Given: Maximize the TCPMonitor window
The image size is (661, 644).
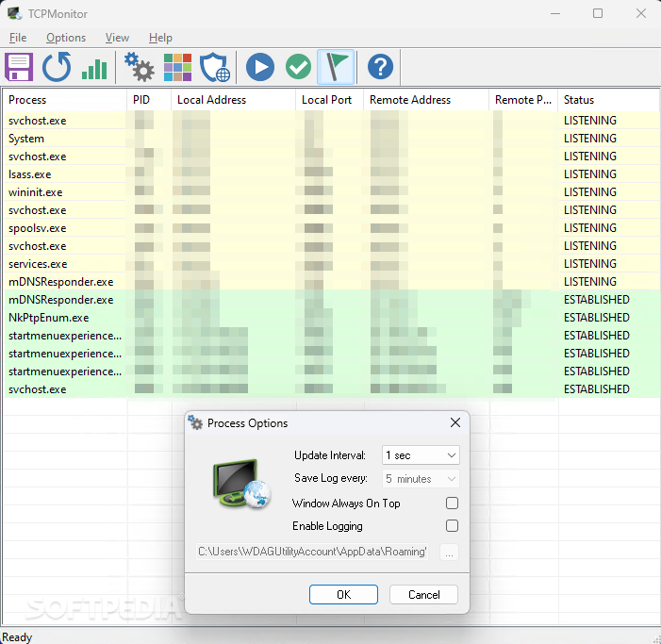Looking at the screenshot, I should click(598, 13).
